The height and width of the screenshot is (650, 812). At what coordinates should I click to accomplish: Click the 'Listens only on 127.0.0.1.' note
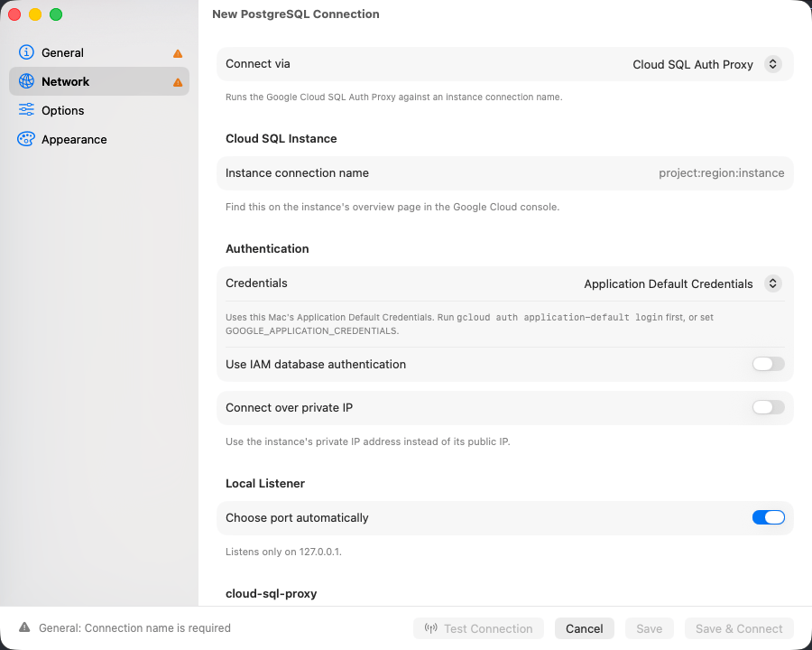click(284, 552)
